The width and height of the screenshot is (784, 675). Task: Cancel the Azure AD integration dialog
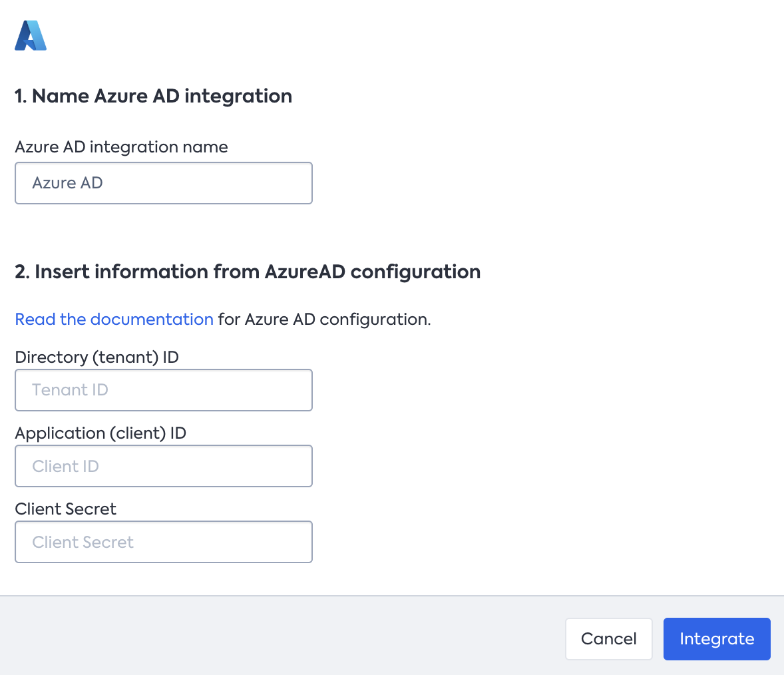[x=608, y=639]
